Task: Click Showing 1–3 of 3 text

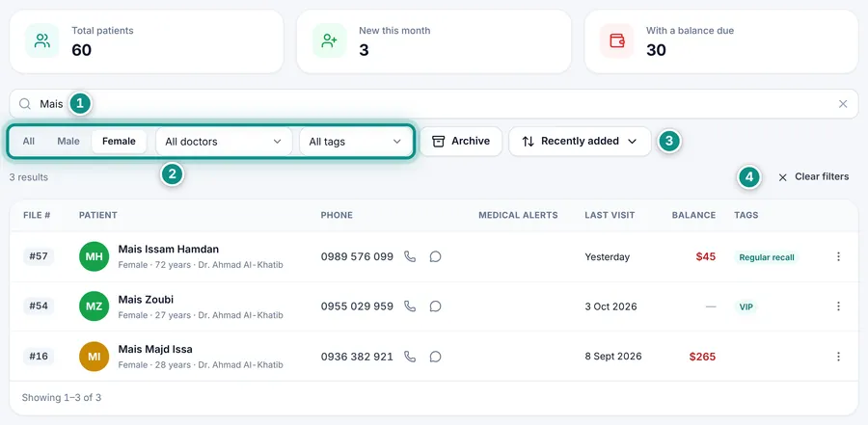Action: [62, 397]
